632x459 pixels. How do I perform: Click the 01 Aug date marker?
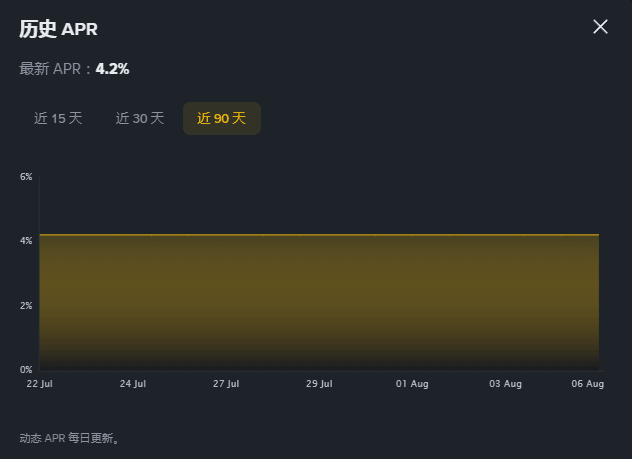[x=412, y=384]
